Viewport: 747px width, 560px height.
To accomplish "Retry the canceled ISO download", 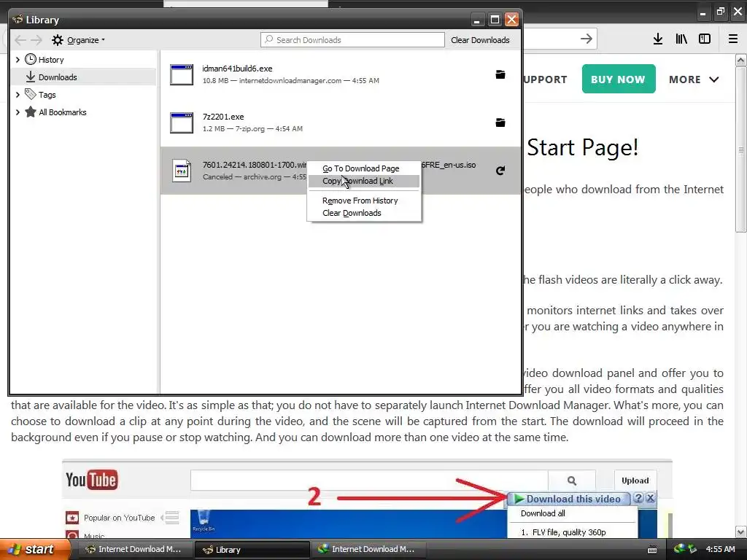I will click(x=500, y=171).
